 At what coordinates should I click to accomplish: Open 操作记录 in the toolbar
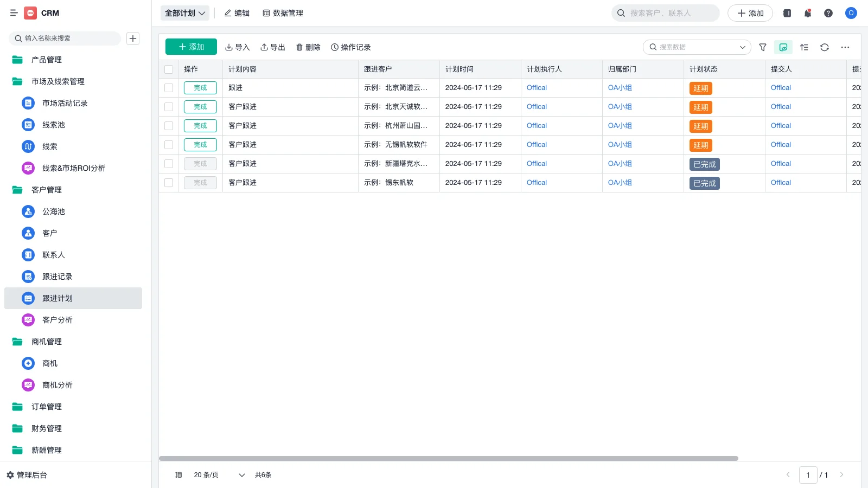click(x=350, y=47)
